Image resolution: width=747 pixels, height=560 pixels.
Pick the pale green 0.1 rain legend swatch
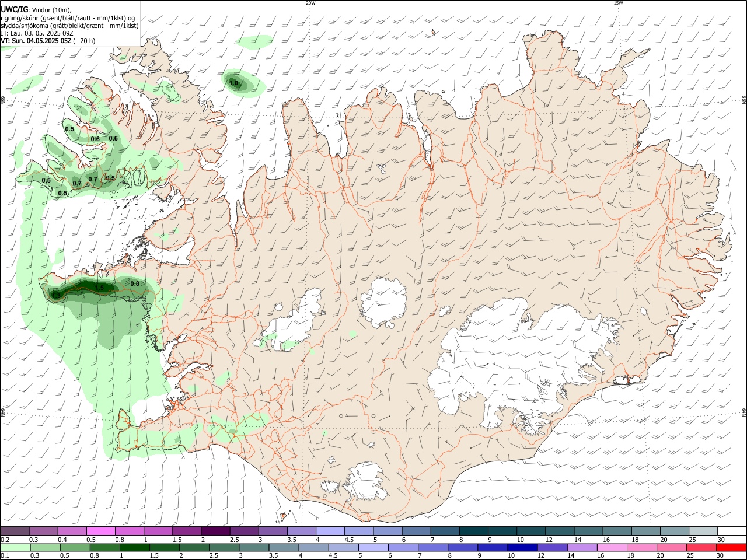tap(15, 548)
